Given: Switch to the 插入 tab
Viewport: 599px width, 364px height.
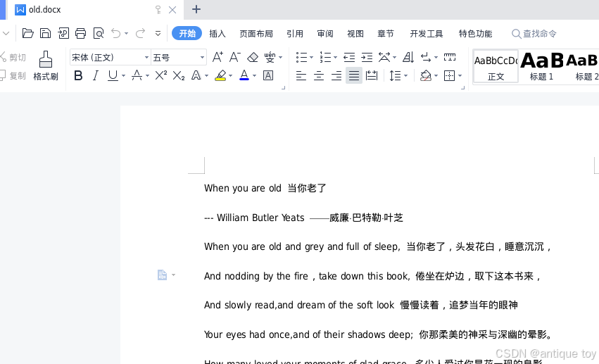Looking at the screenshot, I should (217, 34).
